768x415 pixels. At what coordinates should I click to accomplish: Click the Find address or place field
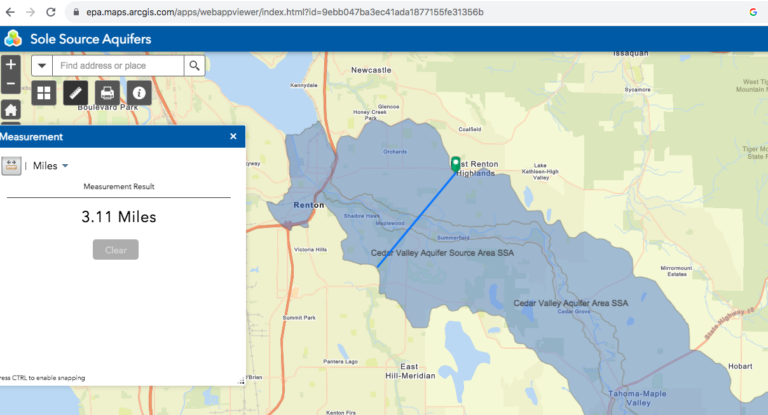(118, 66)
